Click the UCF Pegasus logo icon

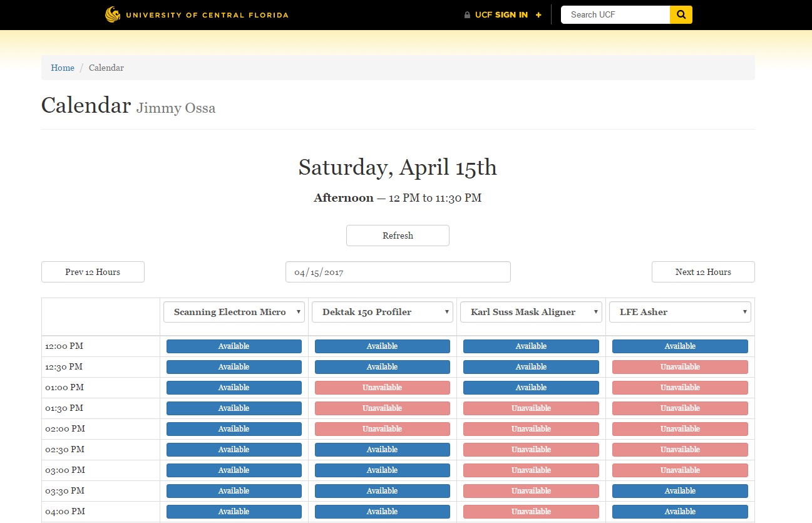[113, 14]
